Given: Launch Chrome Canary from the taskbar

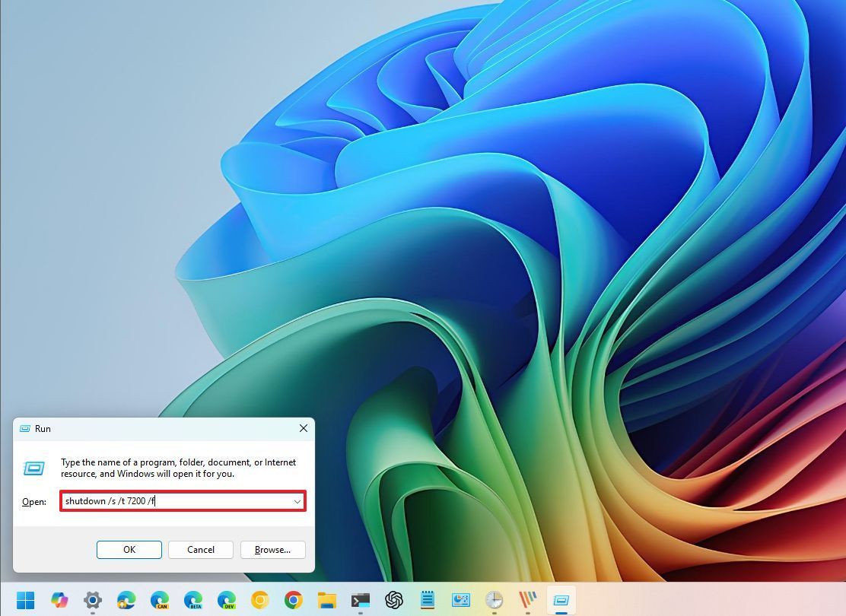Looking at the screenshot, I should click(x=262, y=600).
